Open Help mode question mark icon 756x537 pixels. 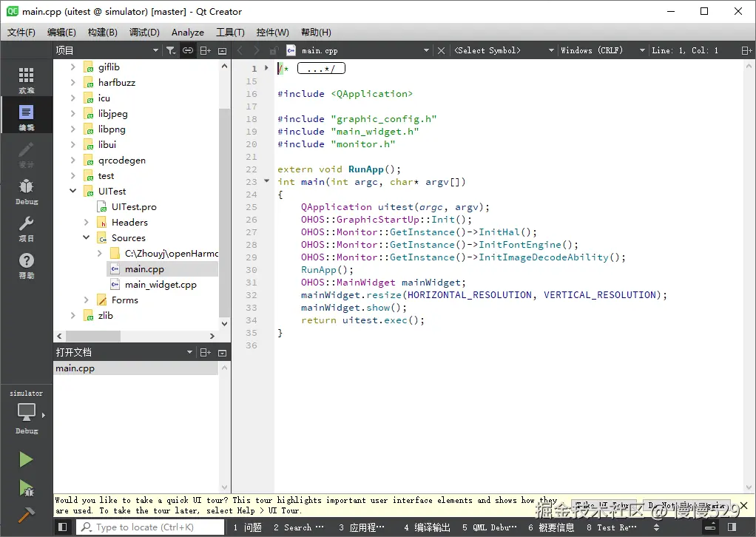pyautogui.click(x=26, y=265)
